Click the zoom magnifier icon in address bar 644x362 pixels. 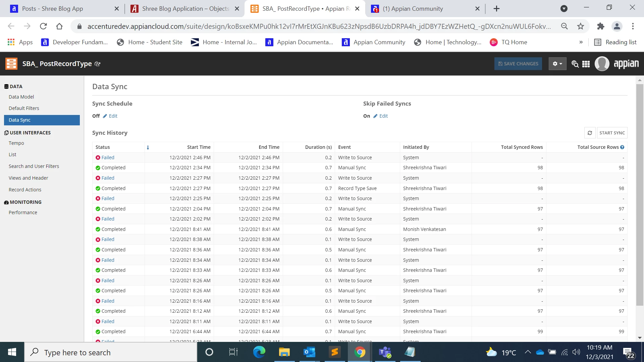pos(565,26)
